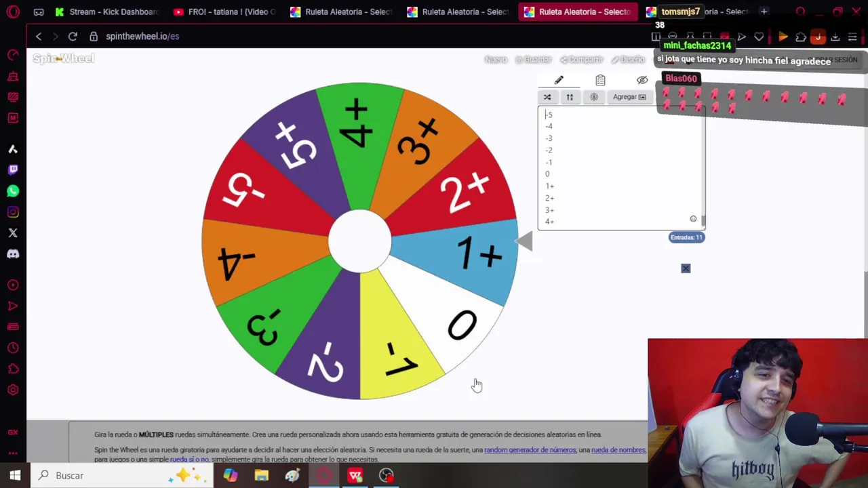Toggle hide entries eye icon
The height and width of the screenshot is (488, 868).
[x=642, y=81]
